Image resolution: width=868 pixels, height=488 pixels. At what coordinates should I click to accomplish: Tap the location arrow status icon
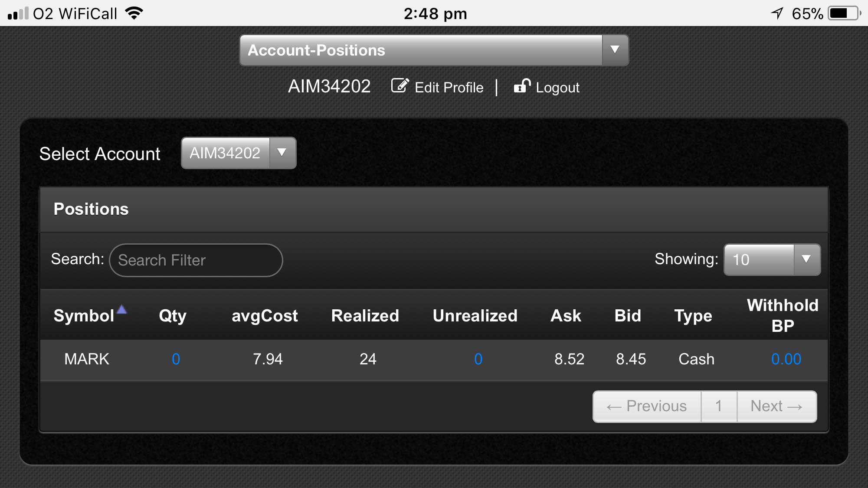coord(777,13)
